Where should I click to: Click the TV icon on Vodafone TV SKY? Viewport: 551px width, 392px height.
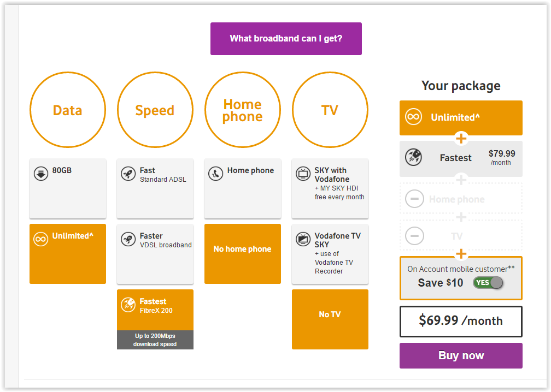point(303,239)
